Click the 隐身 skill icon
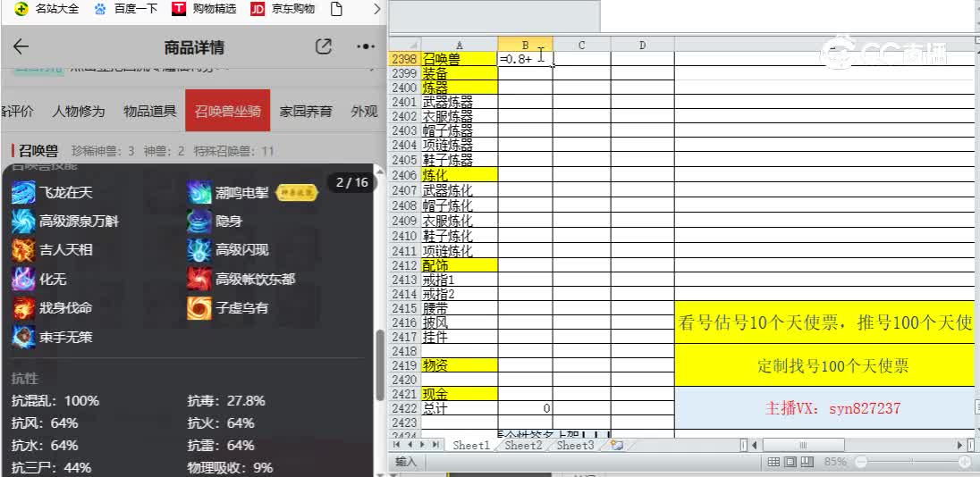Screen dimensions: 980x477 pyautogui.click(x=199, y=221)
